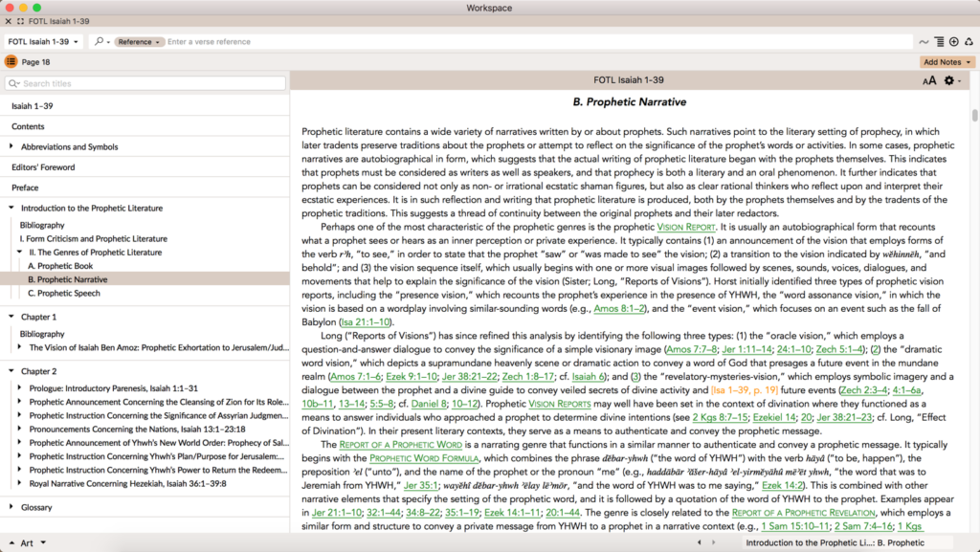The height and width of the screenshot is (552, 980).
Task: Open the reading pane settings gear
Action: (949, 80)
